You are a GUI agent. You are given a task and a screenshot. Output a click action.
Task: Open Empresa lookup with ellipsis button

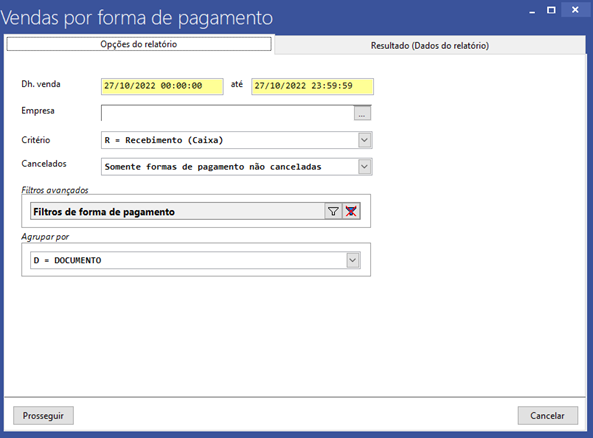click(x=362, y=113)
